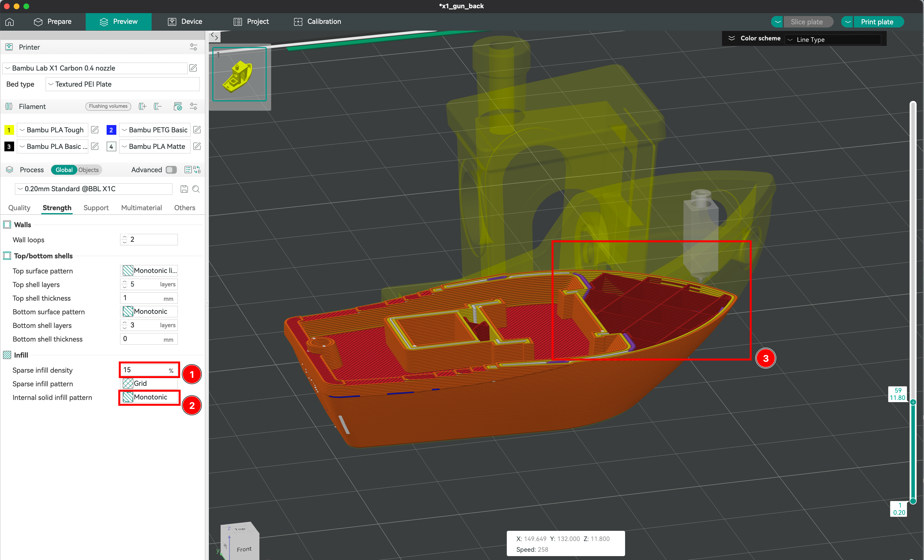Viewport: 924px width, 560px height.
Task: Click the Sparse infill density field
Action: [x=149, y=370]
